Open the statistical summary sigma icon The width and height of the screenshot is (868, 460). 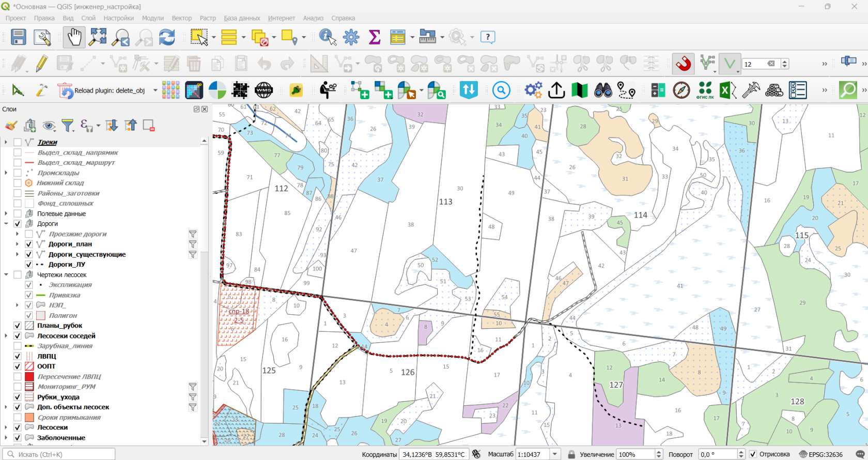[375, 37]
